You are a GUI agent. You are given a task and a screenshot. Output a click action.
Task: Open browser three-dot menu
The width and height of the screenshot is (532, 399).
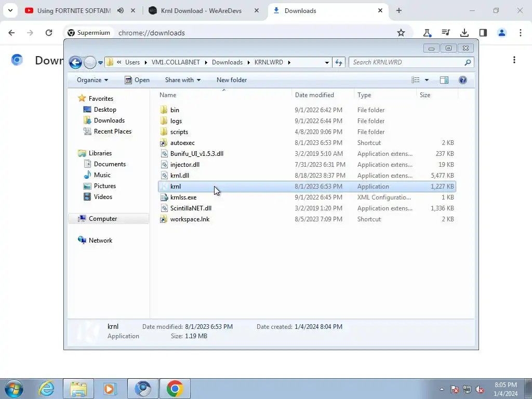[x=521, y=33]
